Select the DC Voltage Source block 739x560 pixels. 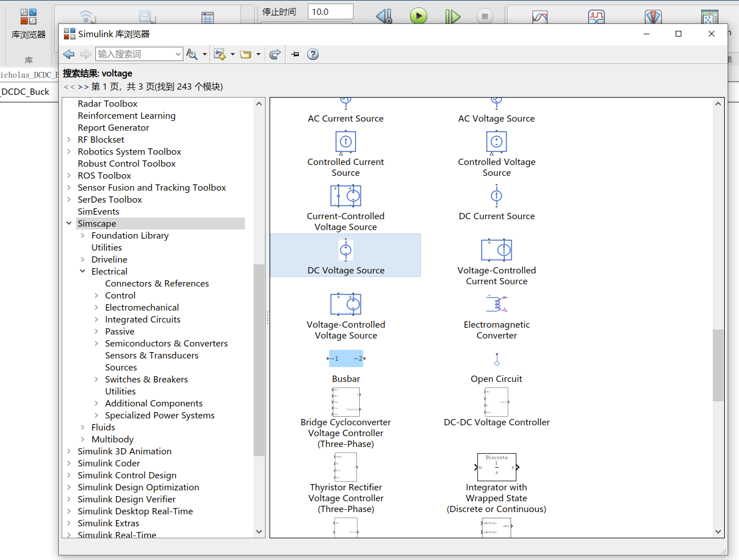(346, 255)
